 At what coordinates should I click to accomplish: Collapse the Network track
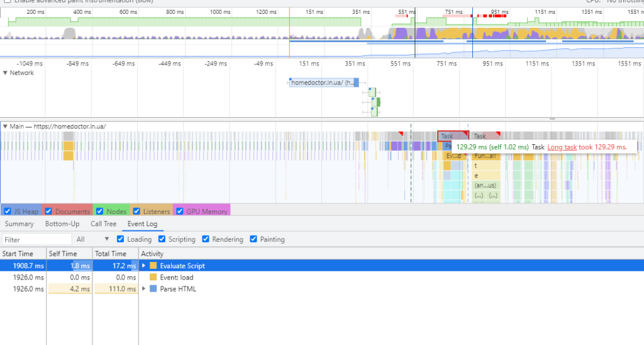click(x=5, y=73)
